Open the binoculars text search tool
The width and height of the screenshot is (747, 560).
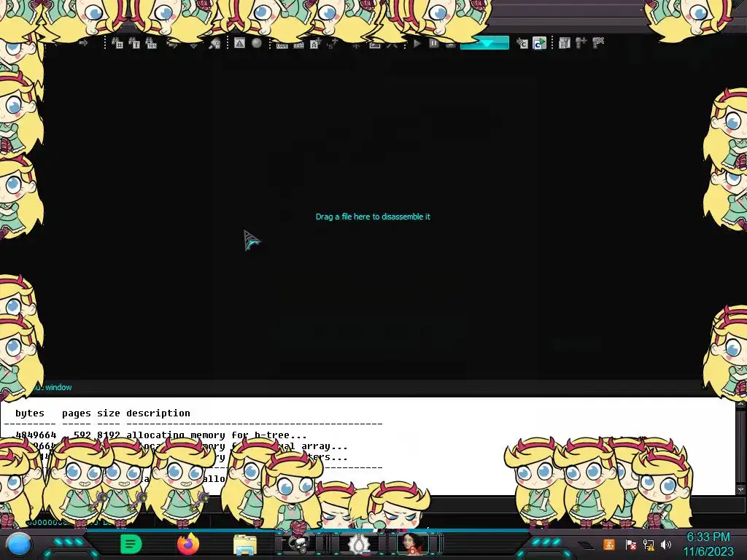[134, 43]
